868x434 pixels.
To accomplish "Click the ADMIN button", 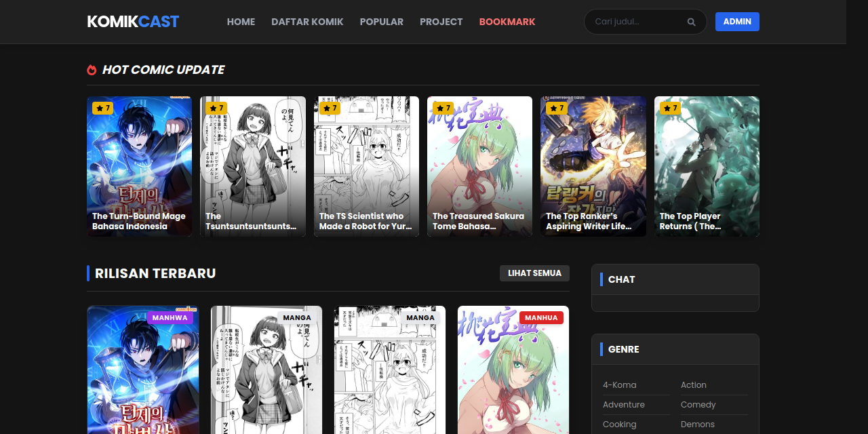I will (737, 22).
